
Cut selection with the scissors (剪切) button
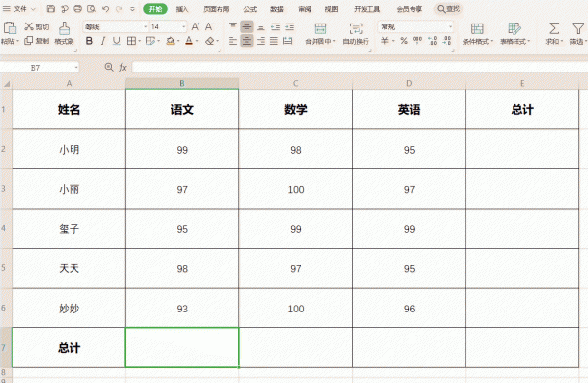pyautogui.click(x=37, y=26)
